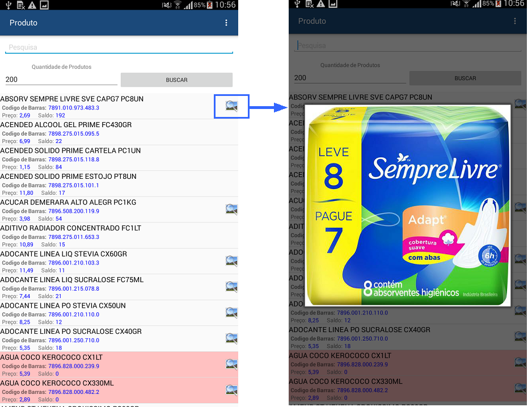The width and height of the screenshot is (532, 407).
Task: Tap the USB status icon in left status bar
Action: (x=9, y=5)
